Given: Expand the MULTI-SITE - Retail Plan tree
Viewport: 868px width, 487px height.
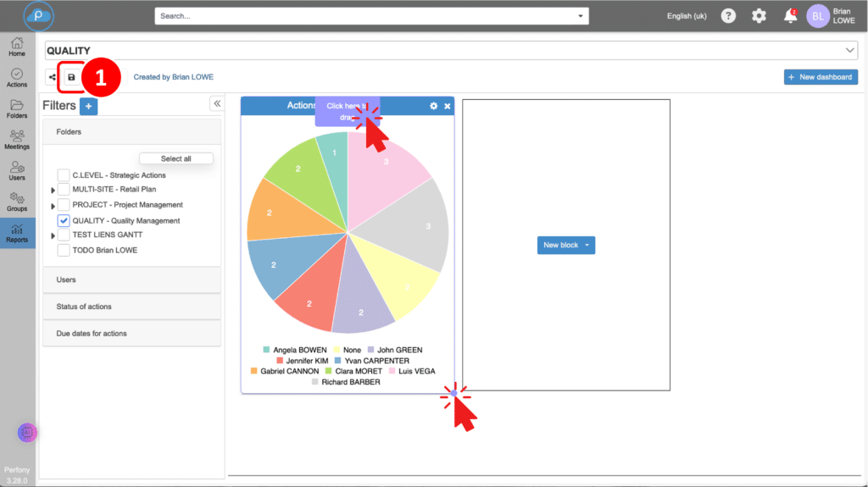Looking at the screenshot, I should [53, 190].
